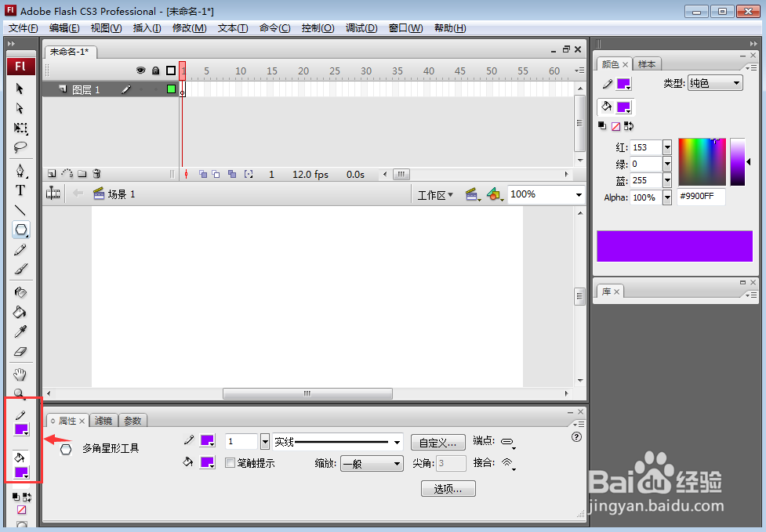Viewport: 766px width, 532px height.
Task: Toggle show all layers as outlines
Action: [171, 71]
